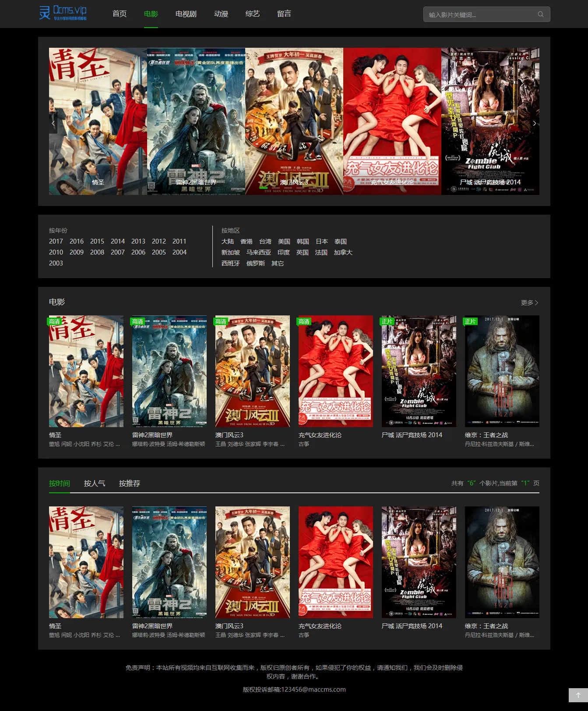Screen dimensions: 588x711
Task: Filter by region 法国
Action: [321, 252]
